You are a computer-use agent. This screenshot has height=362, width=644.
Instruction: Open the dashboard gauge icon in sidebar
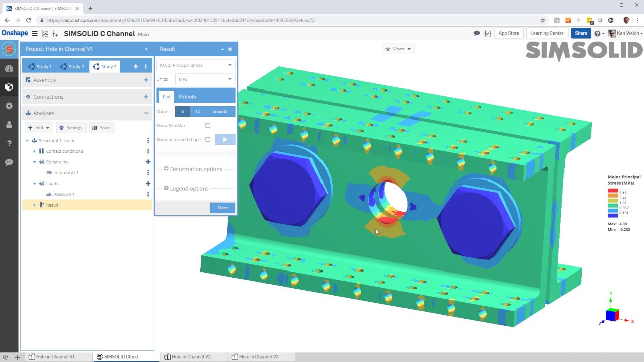(x=9, y=68)
